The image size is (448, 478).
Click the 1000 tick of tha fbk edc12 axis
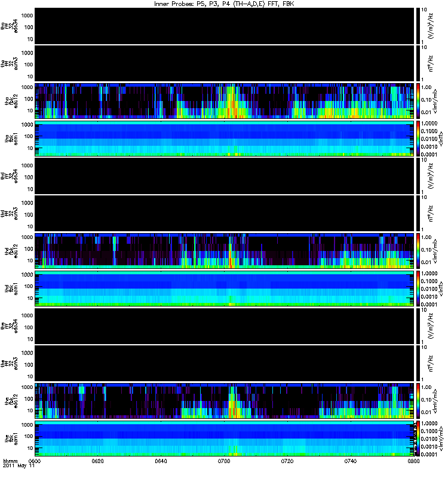point(27,87)
